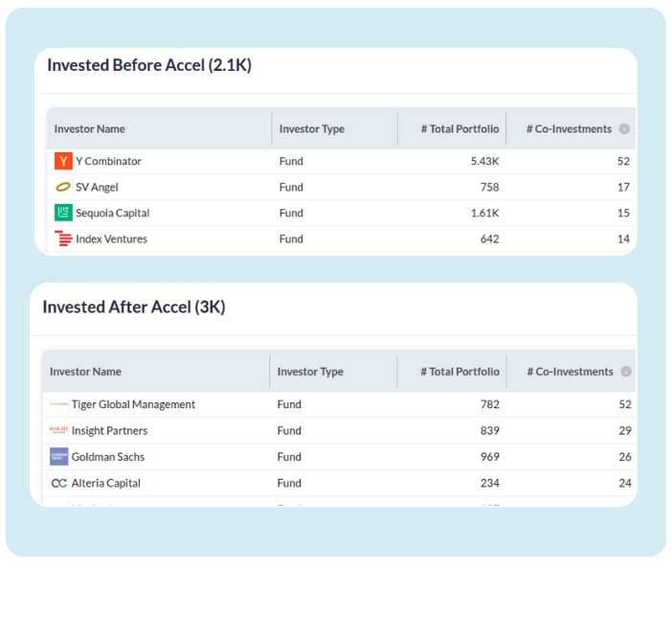Viewport: 672px width, 637px height.
Task: Click Tiger Global Management's co-investments count 52
Action: tap(625, 404)
